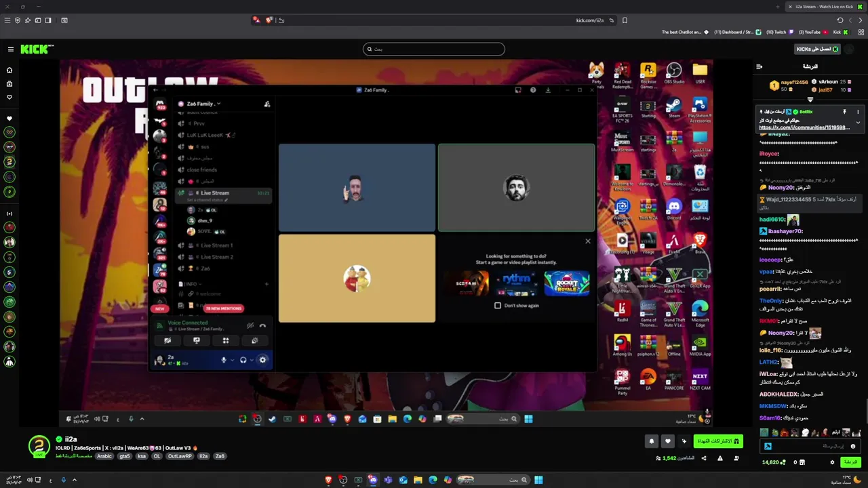The height and width of the screenshot is (488, 868).
Task: Collapse the INFO category in Discord
Action: [189, 284]
